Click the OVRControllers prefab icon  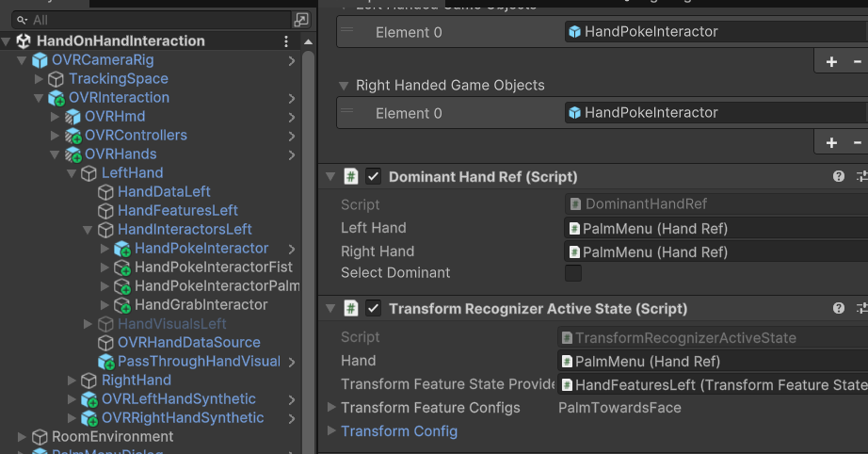72,136
